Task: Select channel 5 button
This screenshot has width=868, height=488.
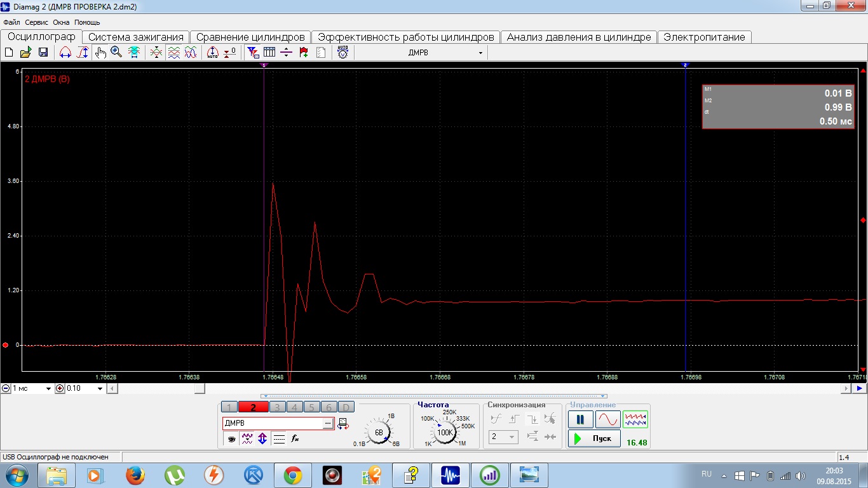Action: 311,408
